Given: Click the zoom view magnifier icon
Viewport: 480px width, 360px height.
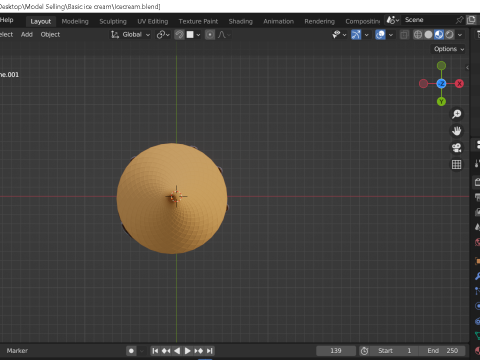Looking at the screenshot, I should (456, 114).
